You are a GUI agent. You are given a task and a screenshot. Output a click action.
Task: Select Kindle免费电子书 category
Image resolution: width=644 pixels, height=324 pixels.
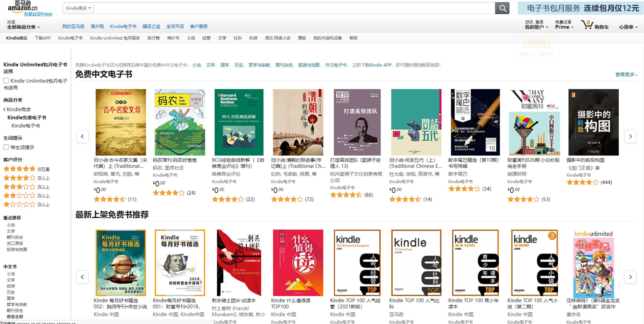pyautogui.click(x=27, y=117)
